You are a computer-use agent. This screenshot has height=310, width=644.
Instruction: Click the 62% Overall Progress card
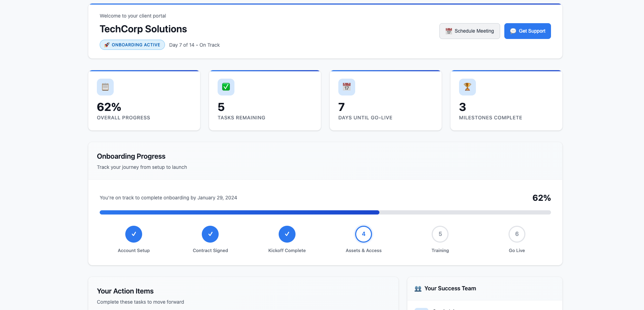pyautogui.click(x=144, y=101)
